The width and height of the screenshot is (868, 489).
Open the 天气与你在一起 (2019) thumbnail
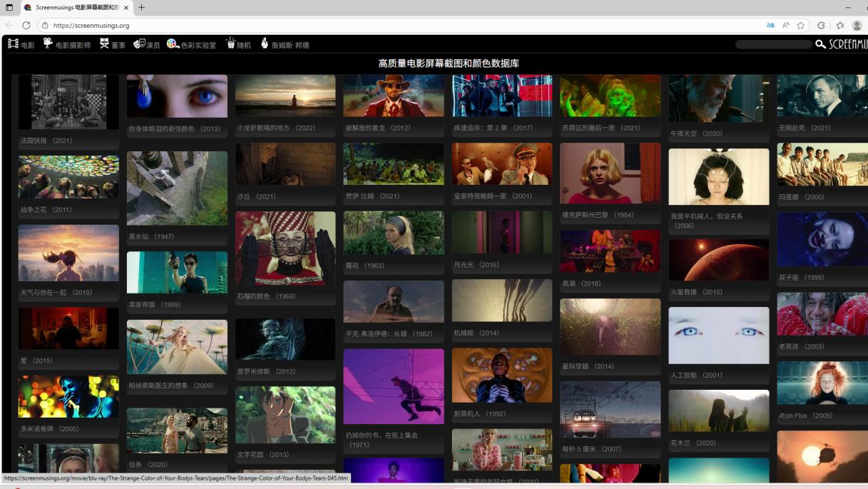point(68,253)
